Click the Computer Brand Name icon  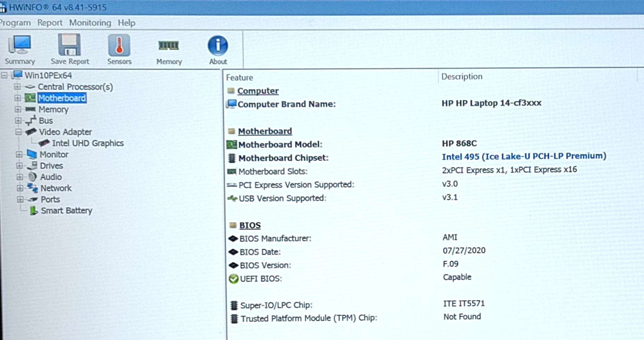tap(231, 104)
